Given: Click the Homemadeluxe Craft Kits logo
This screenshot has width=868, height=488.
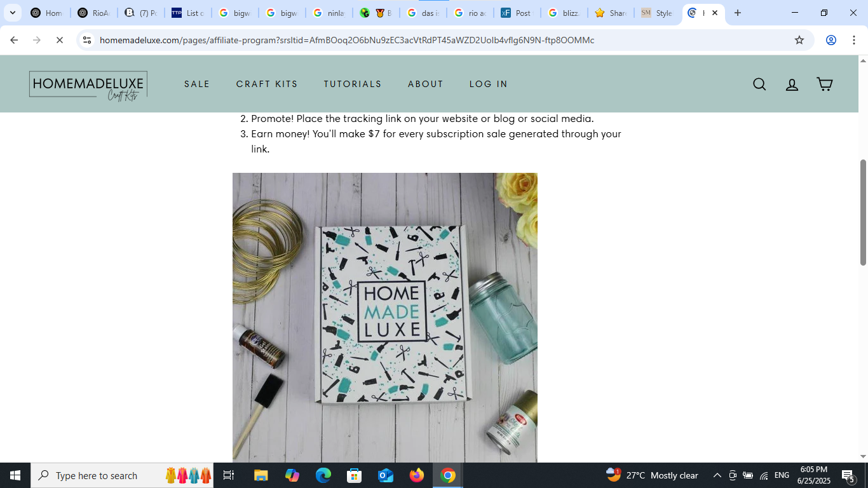Looking at the screenshot, I should [x=88, y=85].
